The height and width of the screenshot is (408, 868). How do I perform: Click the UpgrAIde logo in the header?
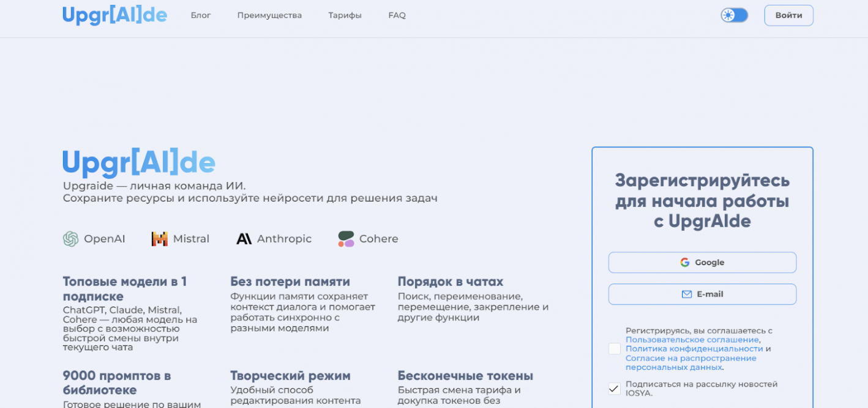[x=114, y=15]
